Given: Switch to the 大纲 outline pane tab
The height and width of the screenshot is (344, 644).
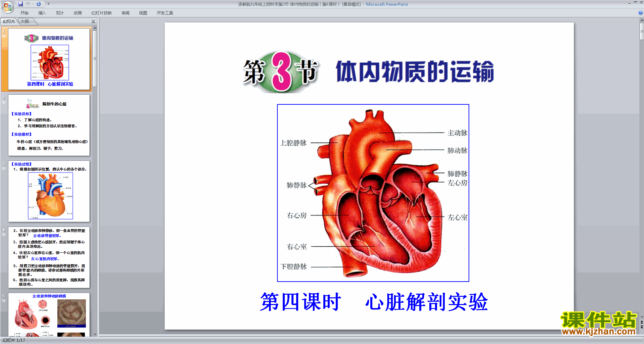Looking at the screenshot, I should [x=25, y=21].
